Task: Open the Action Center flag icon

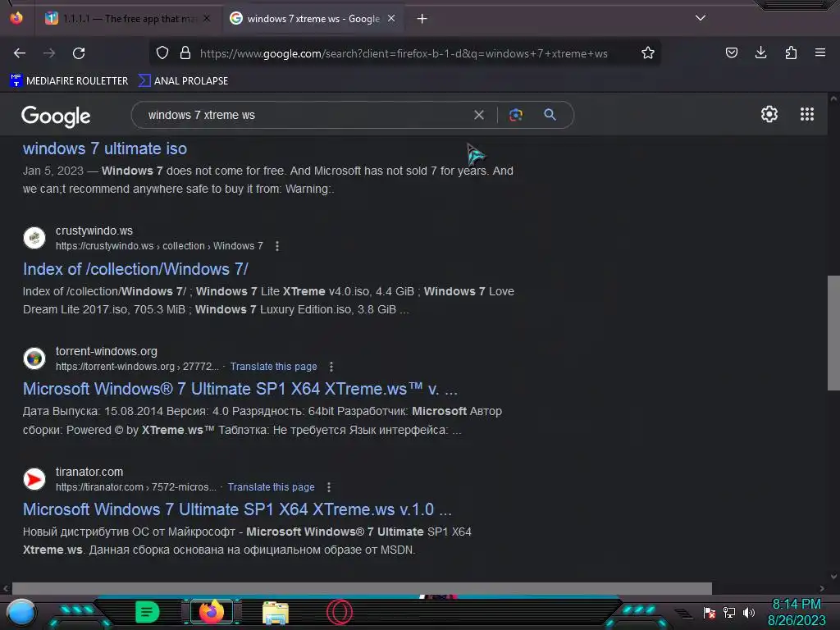Action: coord(710,612)
